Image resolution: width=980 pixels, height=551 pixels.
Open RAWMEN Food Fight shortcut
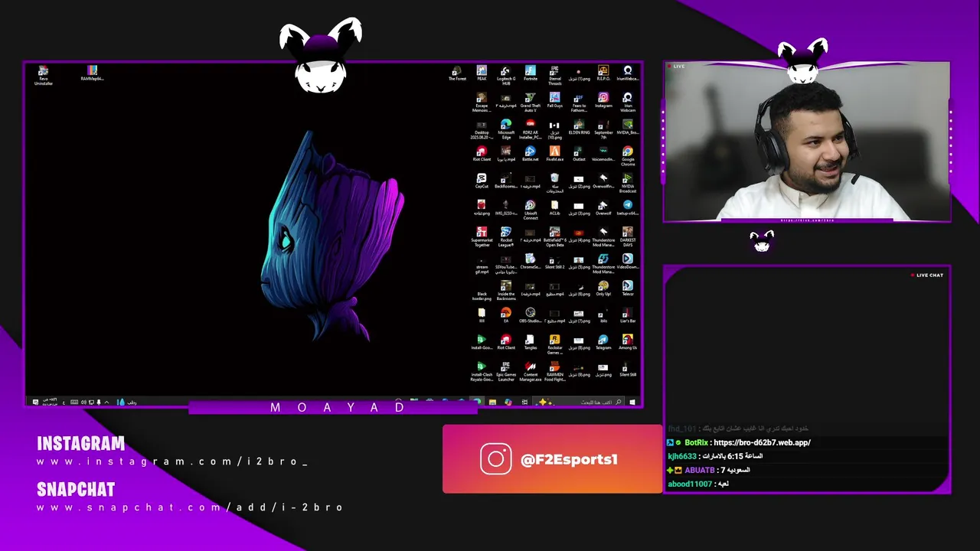coord(555,371)
